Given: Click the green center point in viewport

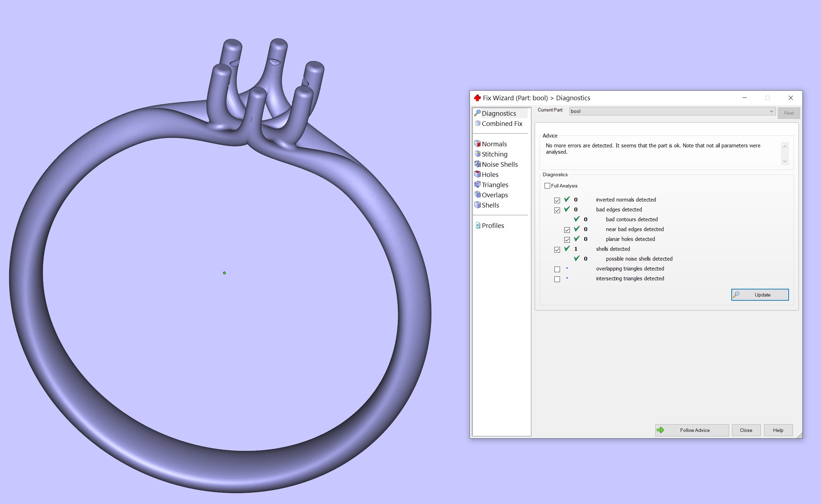Looking at the screenshot, I should coord(224,273).
